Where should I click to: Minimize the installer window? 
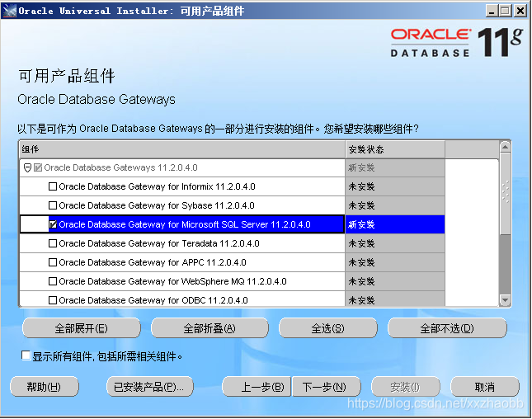click(492, 11)
